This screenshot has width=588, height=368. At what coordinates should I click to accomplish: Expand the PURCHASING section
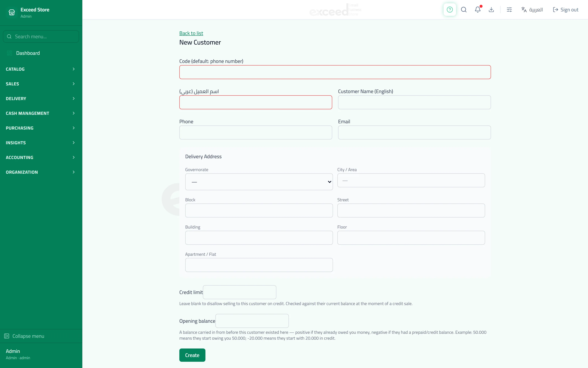[41, 128]
